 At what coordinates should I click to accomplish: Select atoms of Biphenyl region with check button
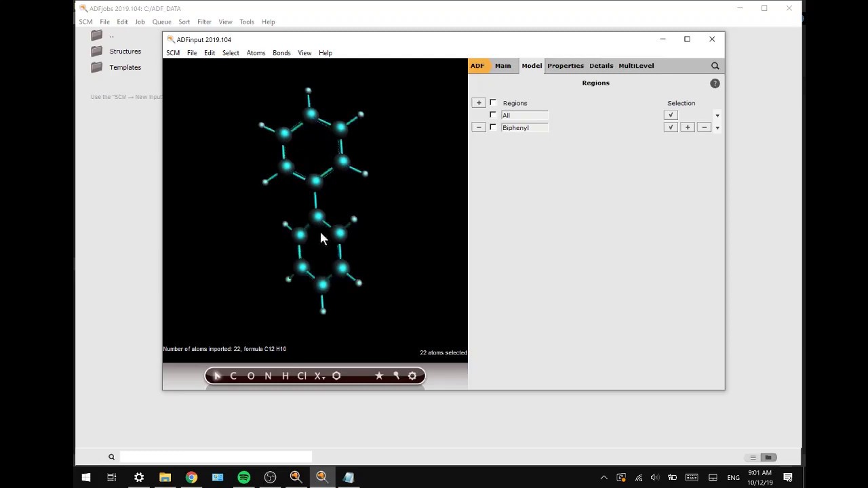[x=671, y=127]
